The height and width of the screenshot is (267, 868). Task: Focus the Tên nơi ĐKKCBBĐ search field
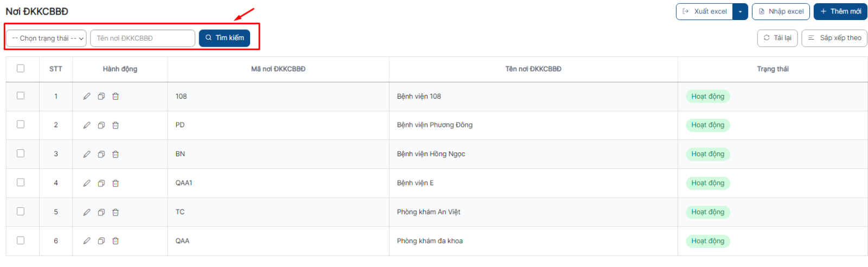143,38
